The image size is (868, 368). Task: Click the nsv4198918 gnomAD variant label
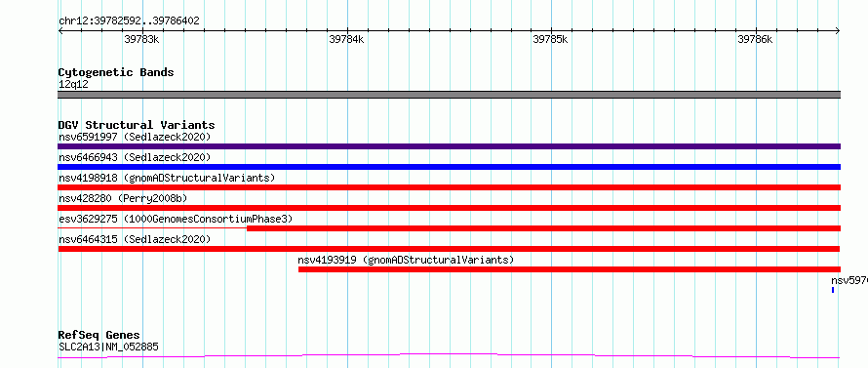tap(167, 178)
